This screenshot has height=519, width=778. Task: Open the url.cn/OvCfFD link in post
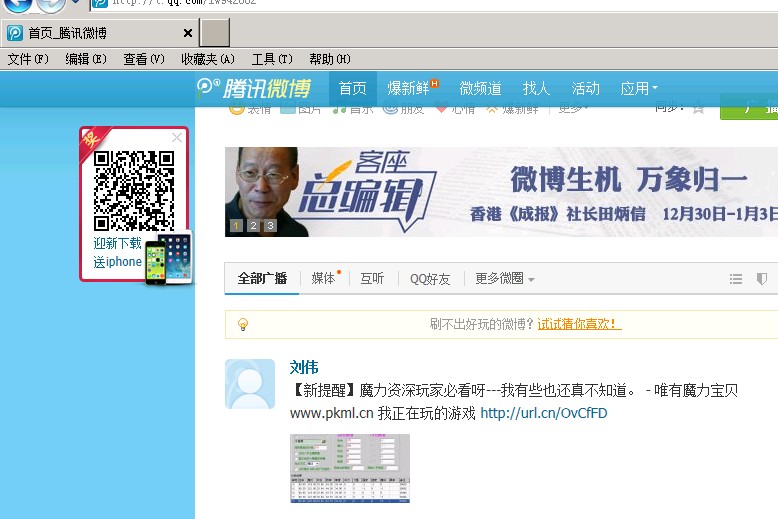tap(543, 413)
